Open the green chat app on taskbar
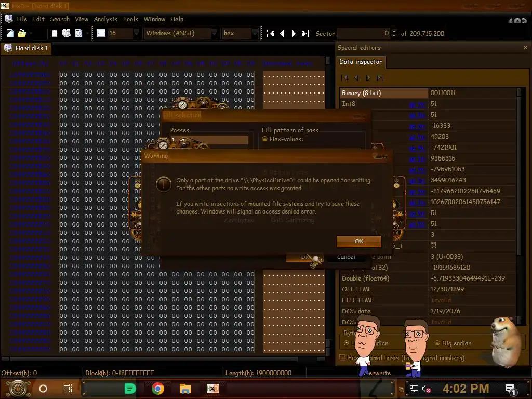 point(130,389)
